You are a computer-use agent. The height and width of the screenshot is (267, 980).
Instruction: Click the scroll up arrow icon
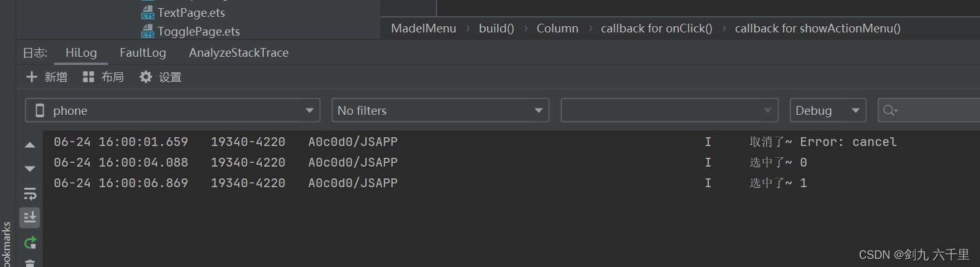pyautogui.click(x=30, y=145)
